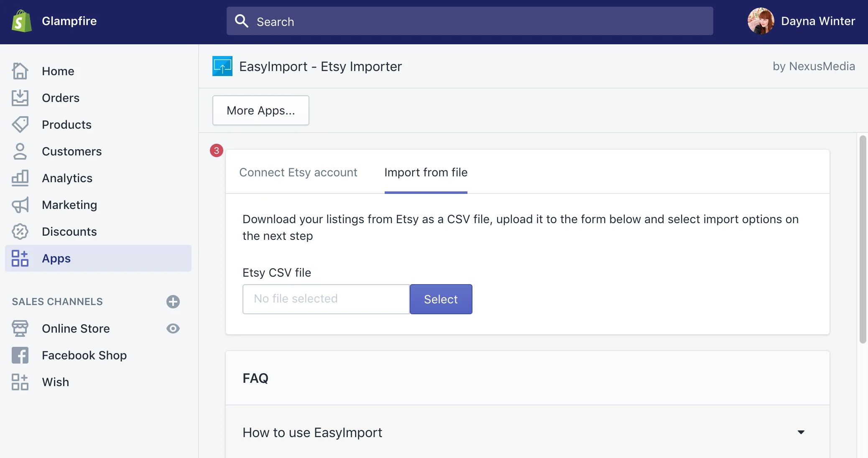
Task: Click More Apps button
Action: coord(260,110)
